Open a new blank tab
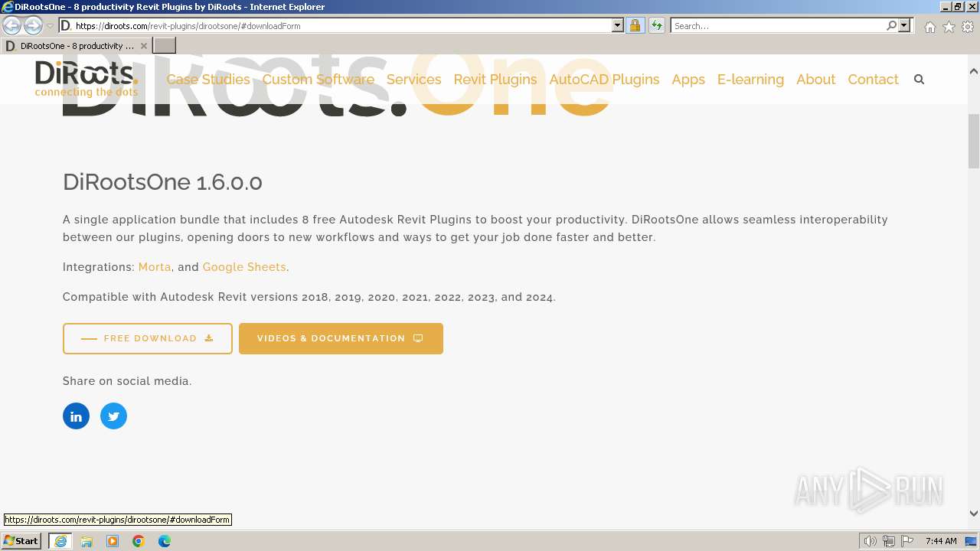 coord(165,46)
